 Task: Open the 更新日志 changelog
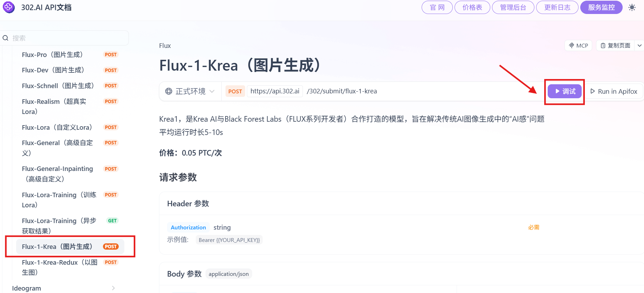(557, 7)
